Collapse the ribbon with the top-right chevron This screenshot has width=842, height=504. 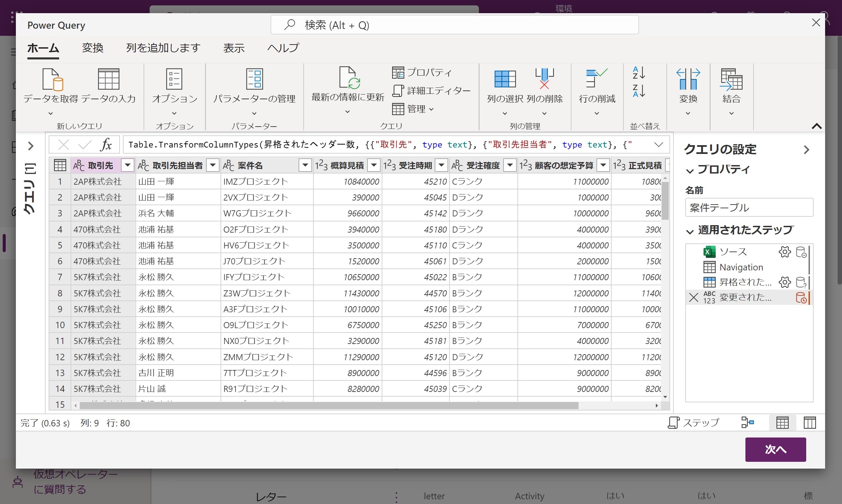point(817,126)
